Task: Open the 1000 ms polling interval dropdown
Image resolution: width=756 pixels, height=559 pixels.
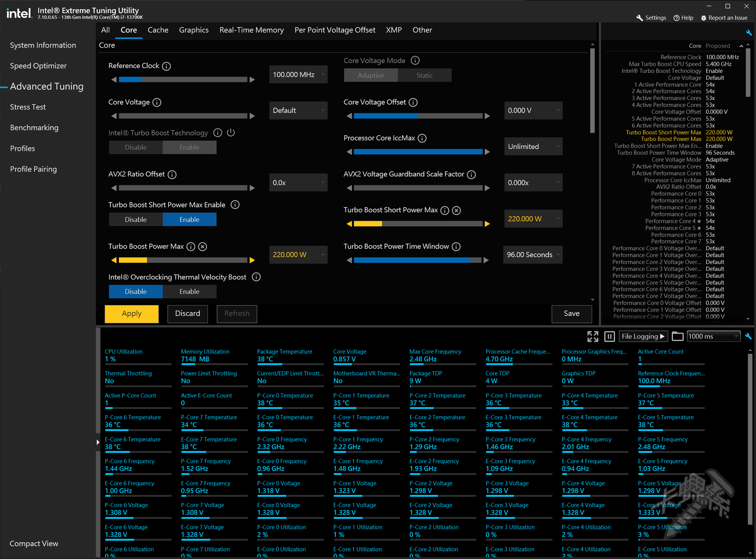Action: point(713,336)
